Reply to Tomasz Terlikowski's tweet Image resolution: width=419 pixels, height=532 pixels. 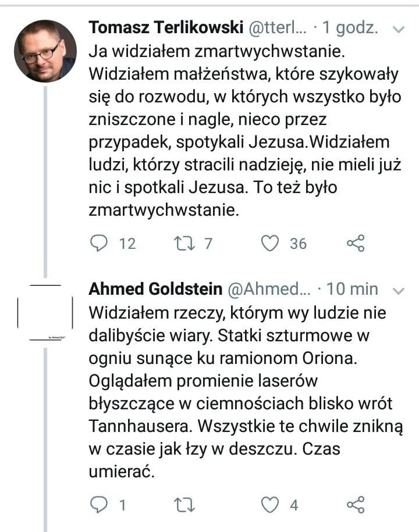(99, 244)
